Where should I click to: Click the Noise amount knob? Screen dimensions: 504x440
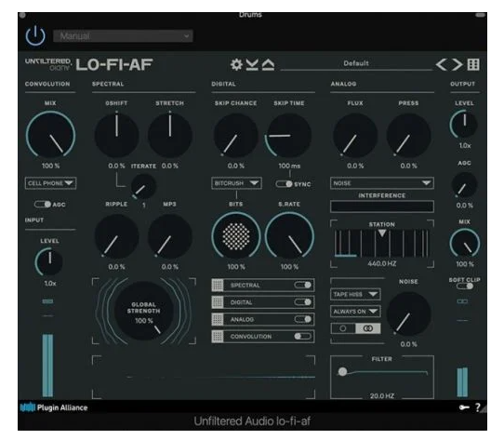pyautogui.click(x=408, y=313)
